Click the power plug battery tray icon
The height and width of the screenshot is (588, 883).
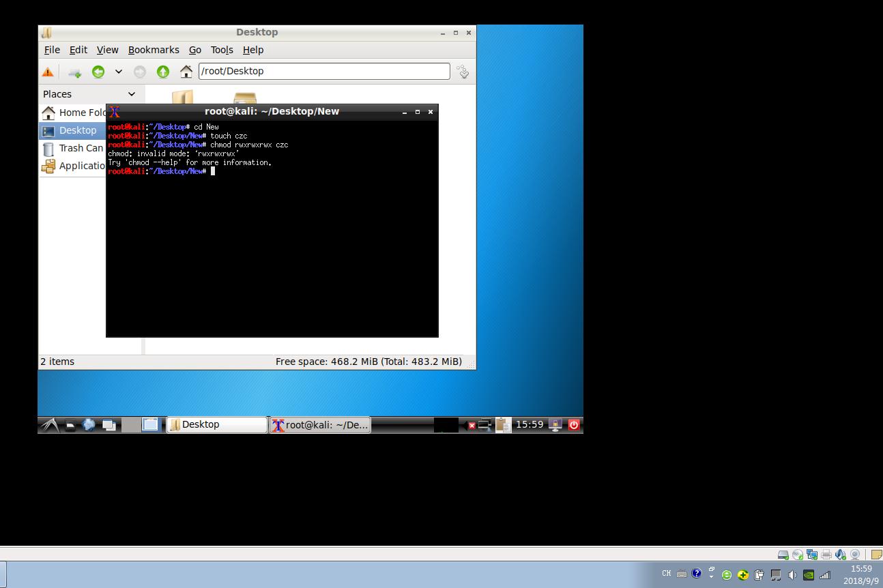click(x=759, y=575)
